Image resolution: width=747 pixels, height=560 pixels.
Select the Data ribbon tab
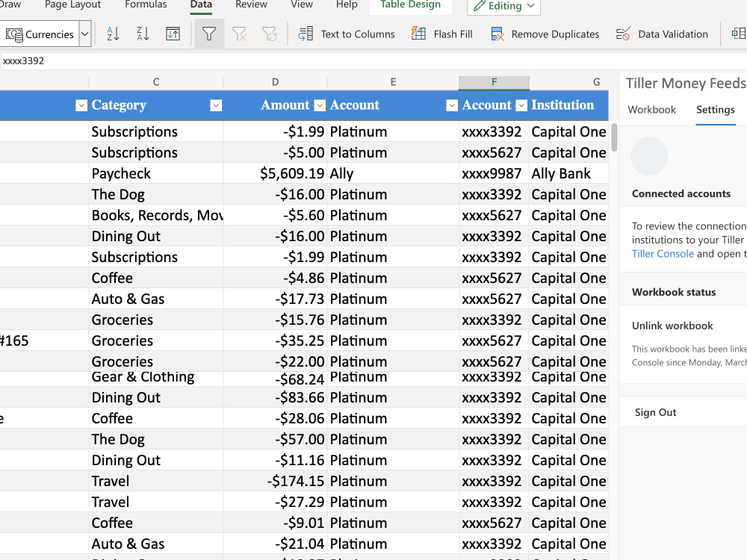201,4
